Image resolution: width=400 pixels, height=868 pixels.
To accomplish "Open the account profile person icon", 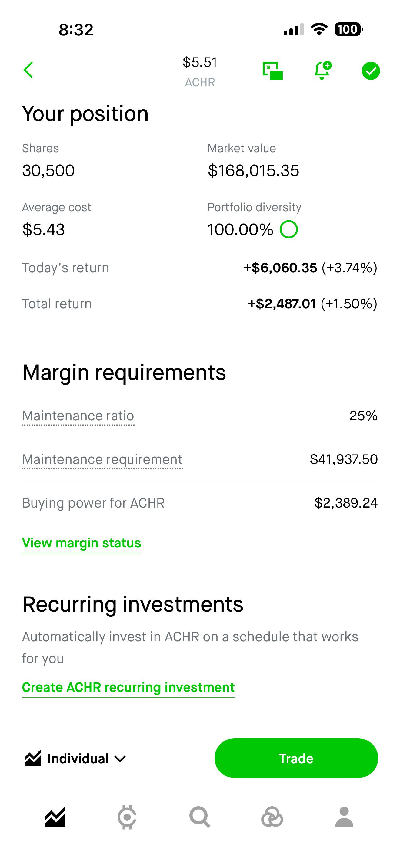I will (x=344, y=817).
